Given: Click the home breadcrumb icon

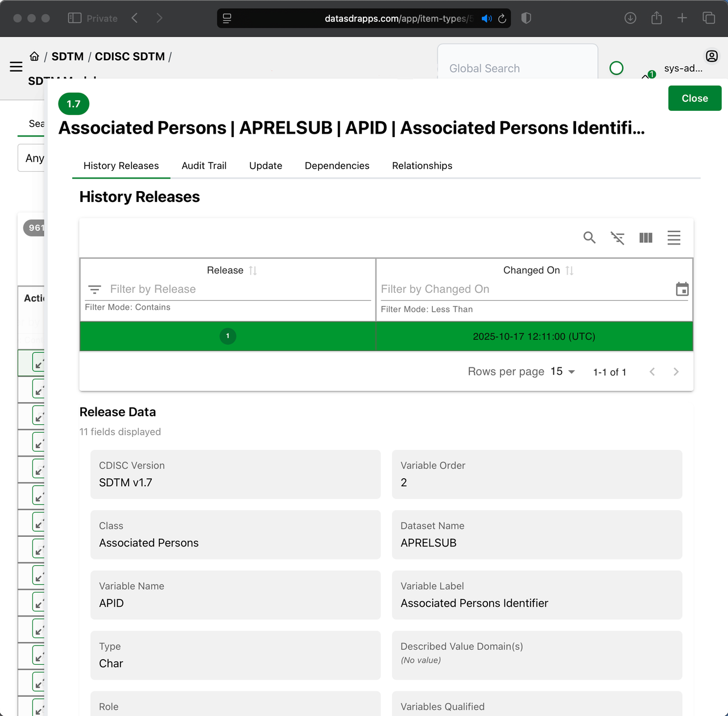Looking at the screenshot, I should [35, 56].
